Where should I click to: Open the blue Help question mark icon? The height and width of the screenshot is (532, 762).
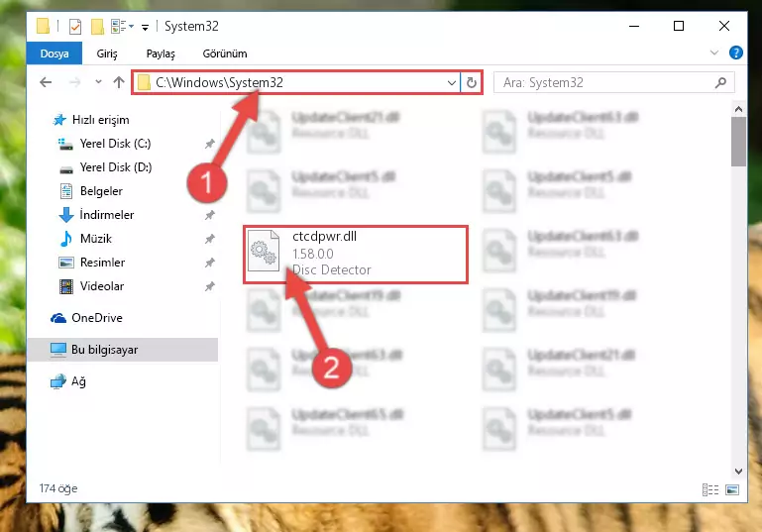[736, 53]
